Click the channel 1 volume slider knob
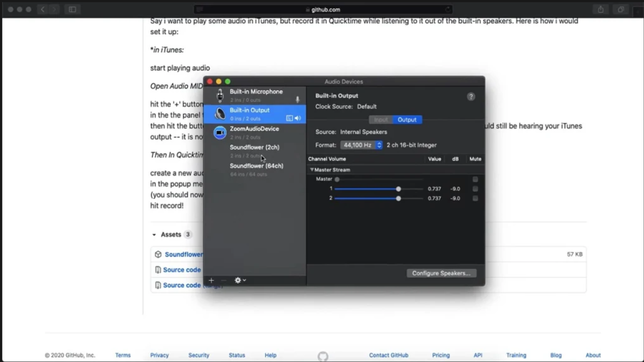Image resolution: width=644 pixels, height=362 pixels. point(398,189)
